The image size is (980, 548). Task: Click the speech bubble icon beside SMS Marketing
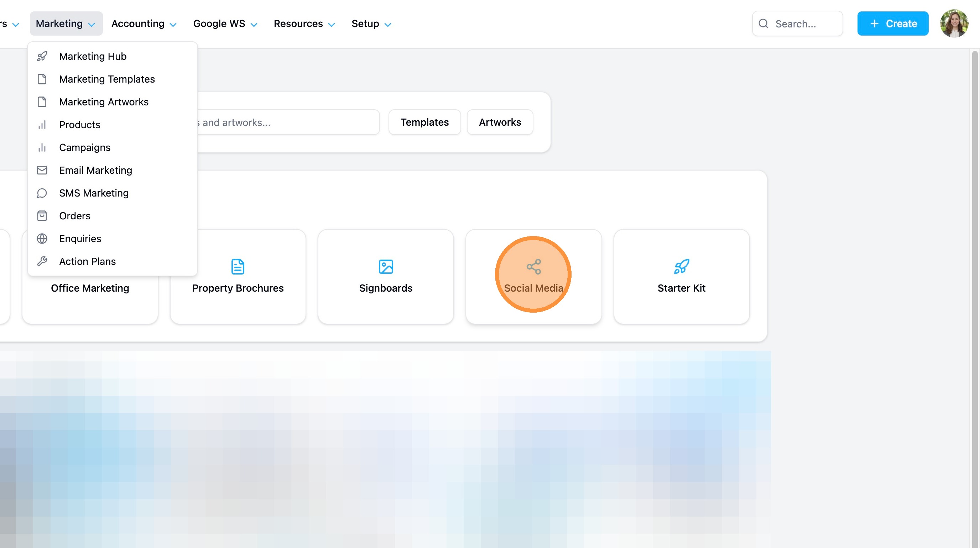(42, 193)
